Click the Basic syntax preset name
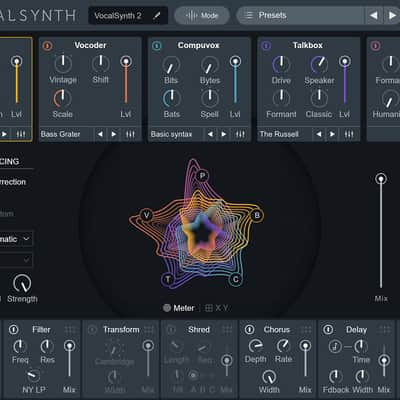The height and width of the screenshot is (400, 400). 171,134
